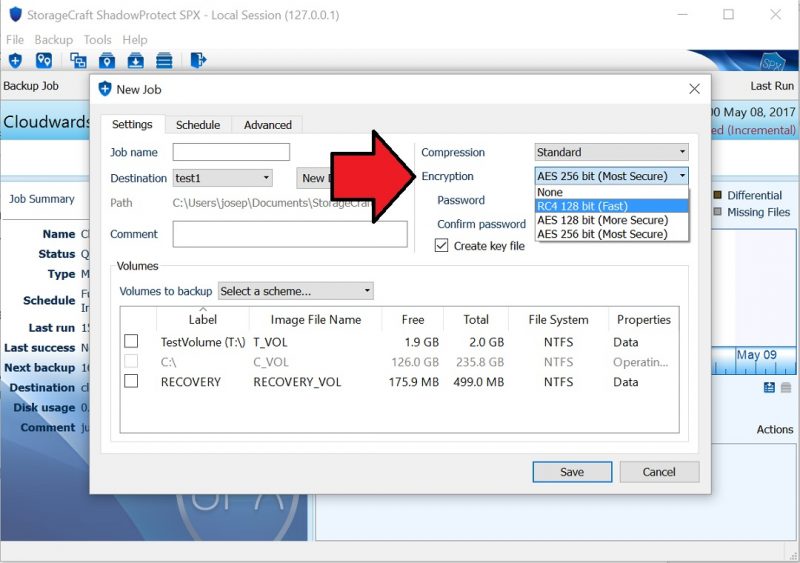This screenshot has height=563, width=800.
Task: Switch to the Settings tab
Action: [x=132, y=124]
